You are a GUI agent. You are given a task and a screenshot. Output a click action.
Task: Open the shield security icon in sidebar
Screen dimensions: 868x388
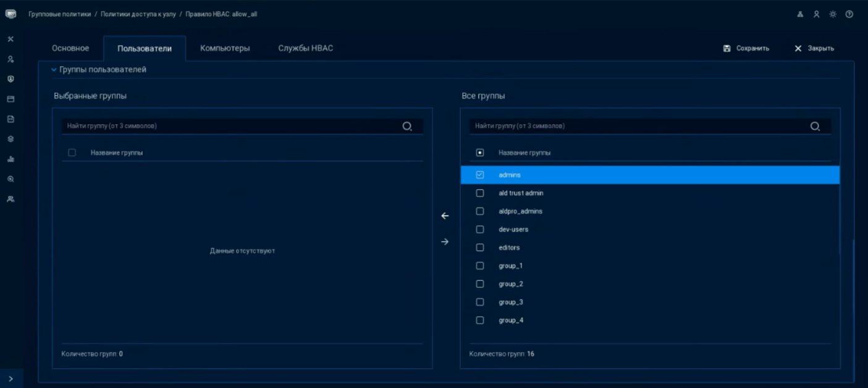[x=11, y=79]
